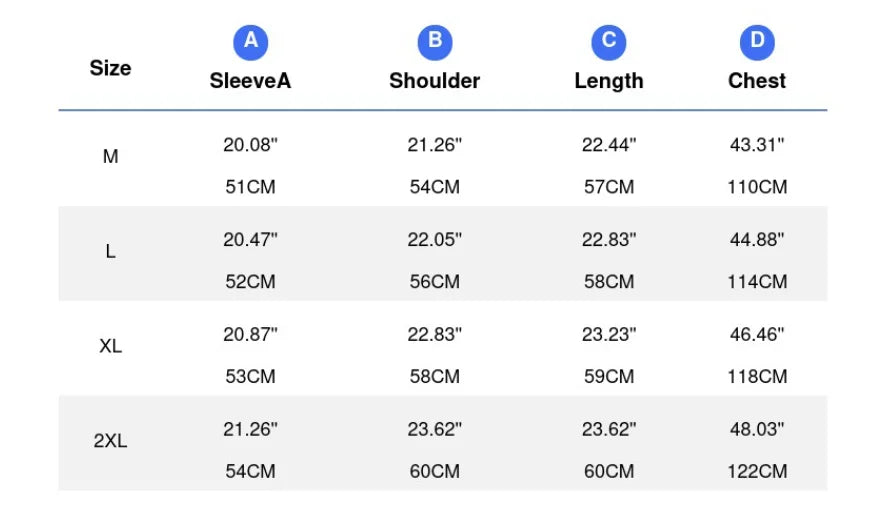Click the Length column header
Screen dimensions: 871x516
pyautogui.click(x=609, y=81)
